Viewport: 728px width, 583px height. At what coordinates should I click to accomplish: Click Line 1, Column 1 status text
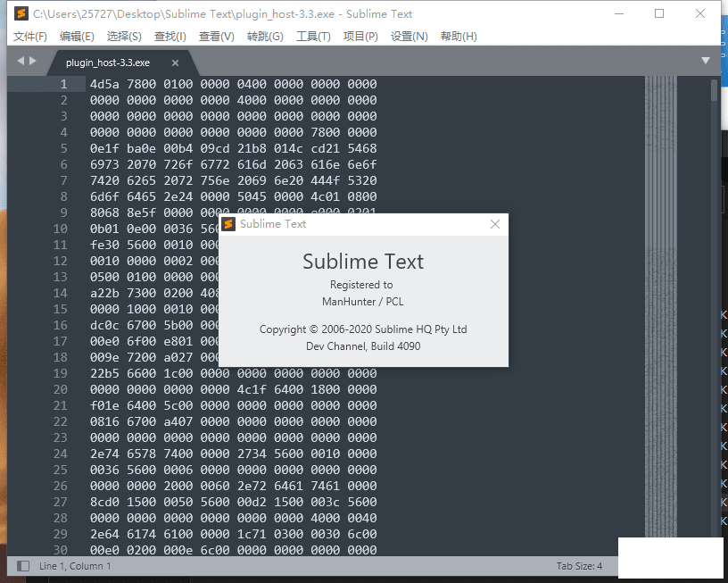[75, 566]
